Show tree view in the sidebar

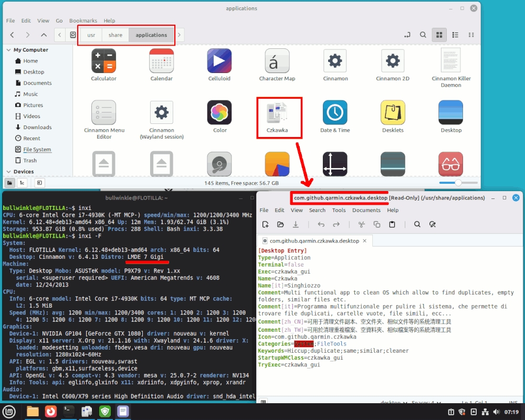22,183
